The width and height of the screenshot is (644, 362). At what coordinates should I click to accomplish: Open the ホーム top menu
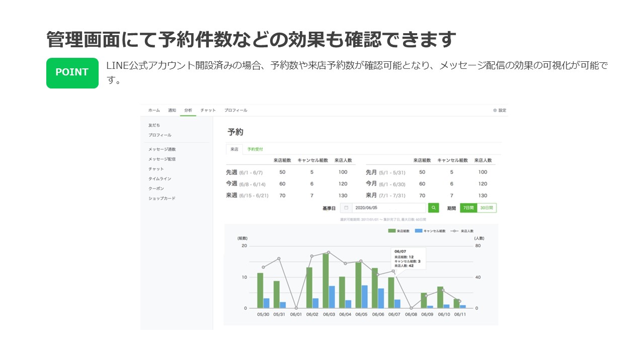click(154, 110)
